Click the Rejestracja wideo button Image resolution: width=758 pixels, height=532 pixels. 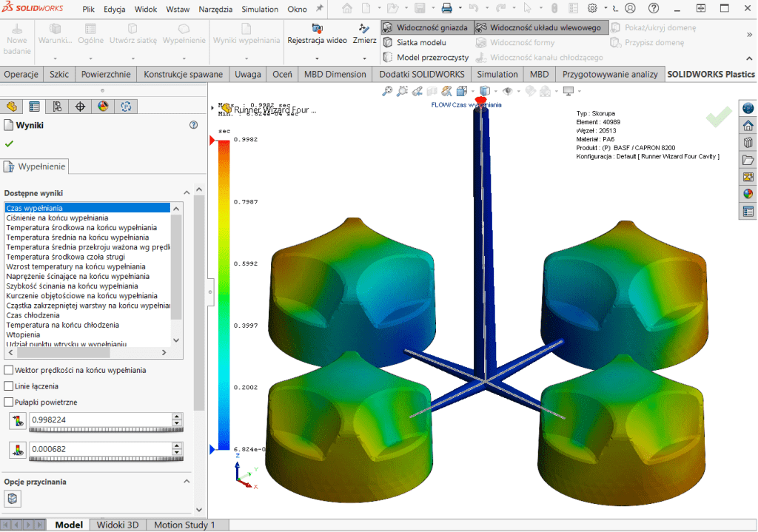(x=317, y=34)
